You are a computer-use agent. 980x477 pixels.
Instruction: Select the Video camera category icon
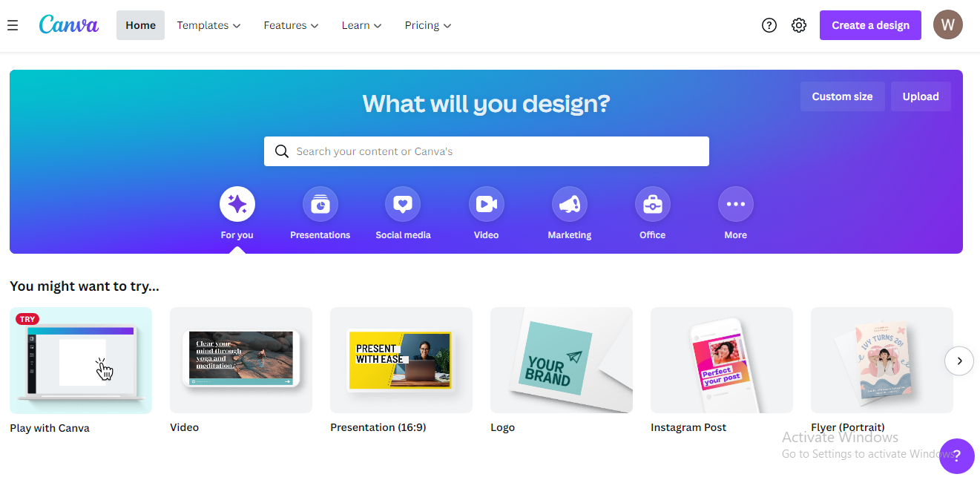click(x=487, y=204)
